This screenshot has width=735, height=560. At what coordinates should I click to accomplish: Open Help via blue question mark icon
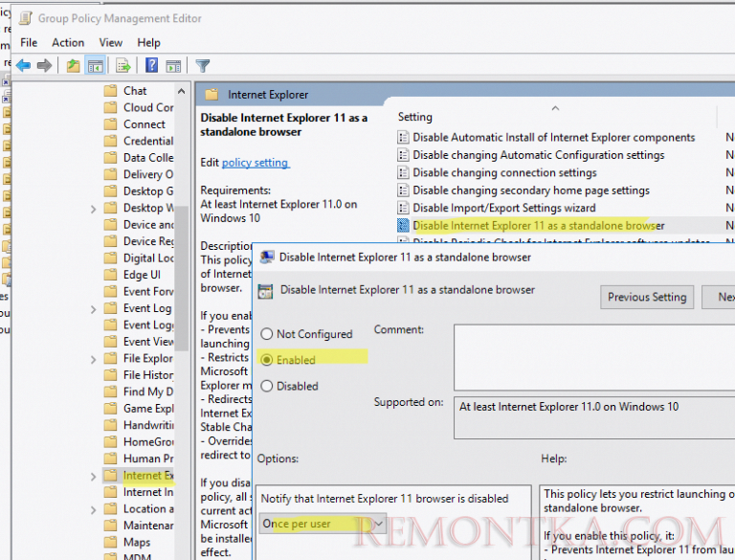click(x=151, y=65)
